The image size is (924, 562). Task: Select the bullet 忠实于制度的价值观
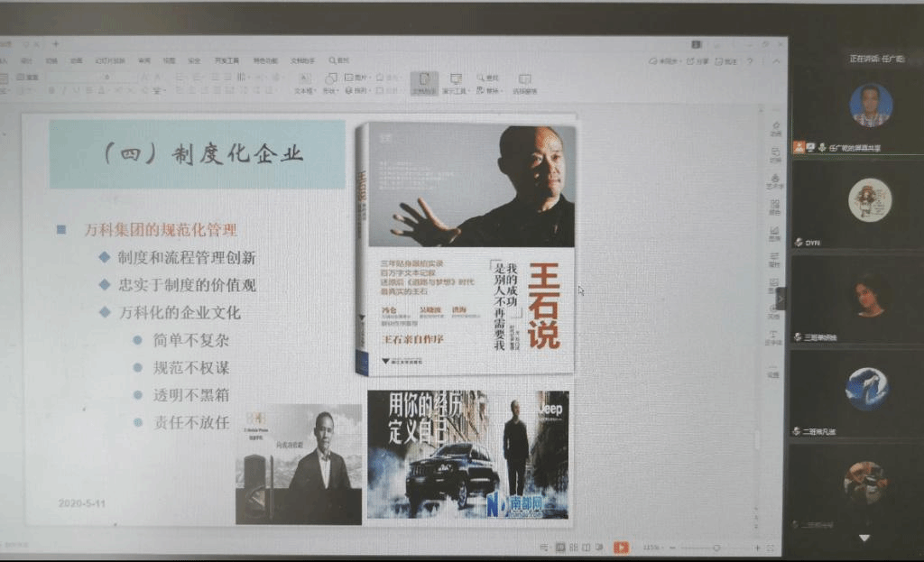pos(188,285)
